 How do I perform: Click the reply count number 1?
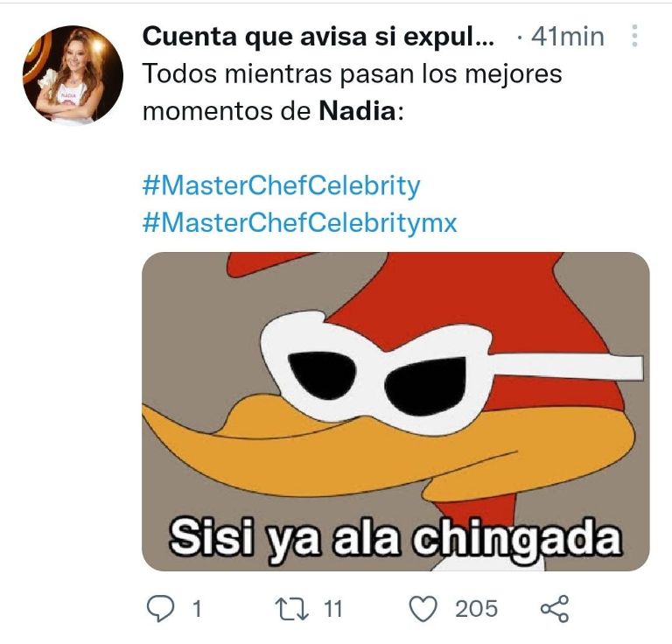(x=197, y=608)
